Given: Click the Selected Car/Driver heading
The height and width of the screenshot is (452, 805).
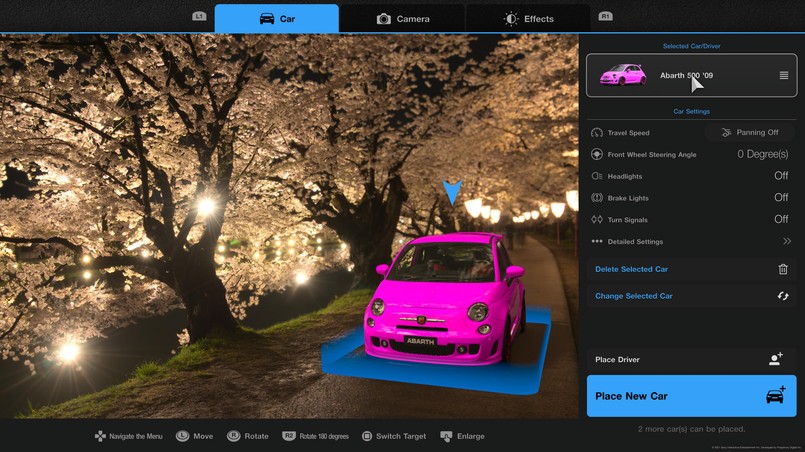Looking at the screenshot, I should [692, 46].
